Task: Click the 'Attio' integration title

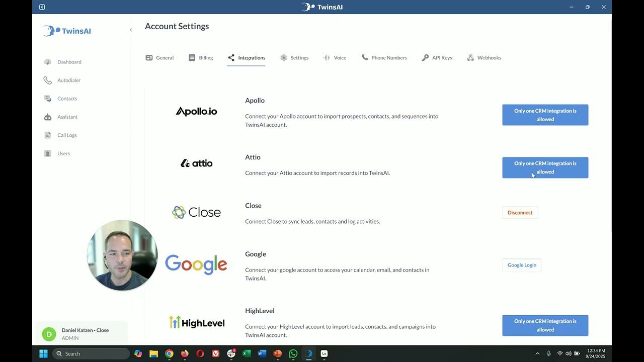Action: 253,157
